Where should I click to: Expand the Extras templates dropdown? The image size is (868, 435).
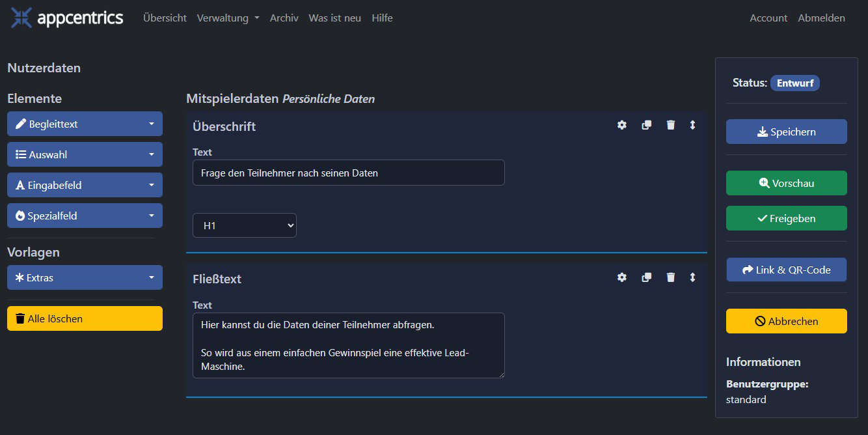tap(85, 277)
